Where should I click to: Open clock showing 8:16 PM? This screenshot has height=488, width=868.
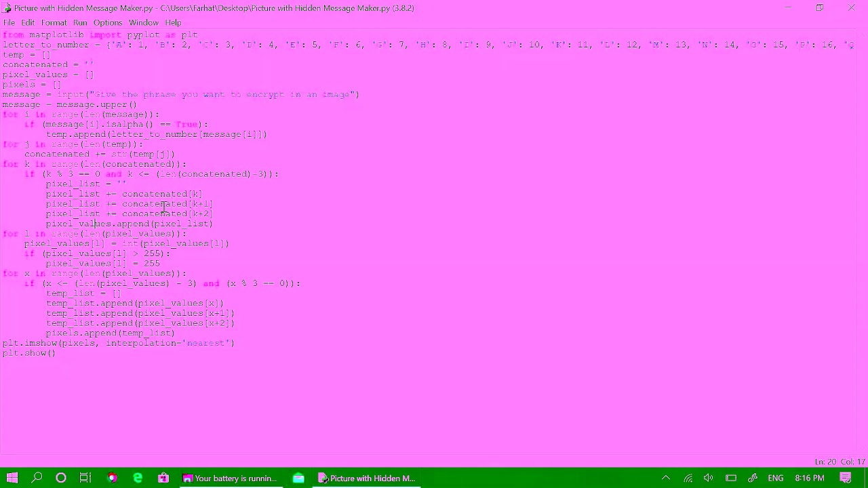810,478
